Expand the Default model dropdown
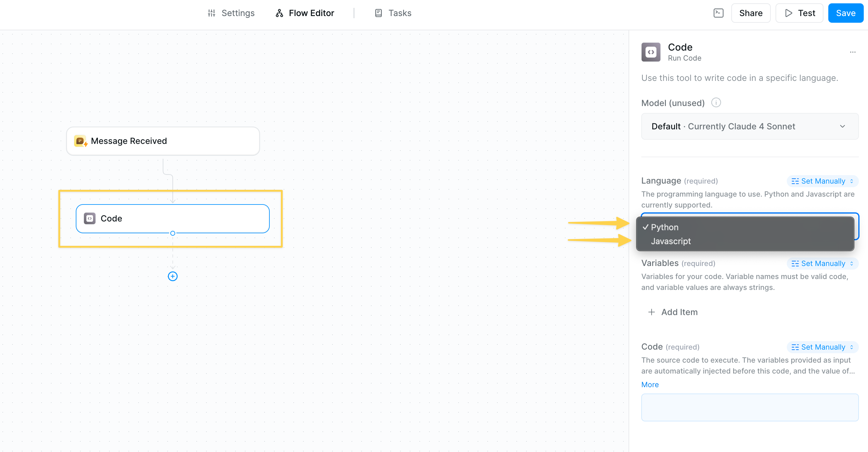This screenshot has width=868, height=452. (749, 126)
